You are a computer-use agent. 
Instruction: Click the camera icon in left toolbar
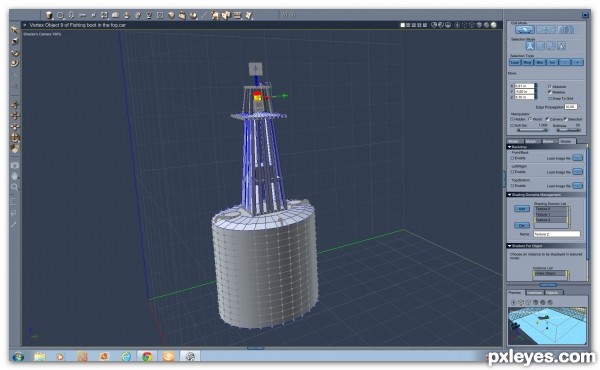[x=15, y=165]
